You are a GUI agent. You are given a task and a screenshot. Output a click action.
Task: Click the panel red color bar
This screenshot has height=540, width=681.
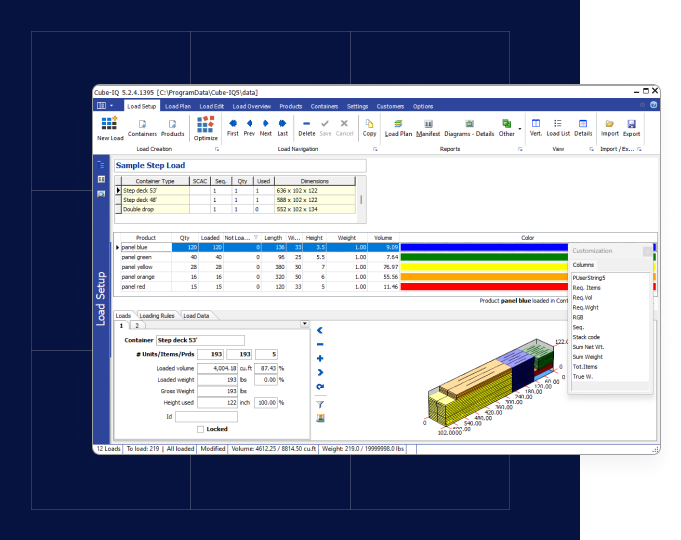pos(484,287)
